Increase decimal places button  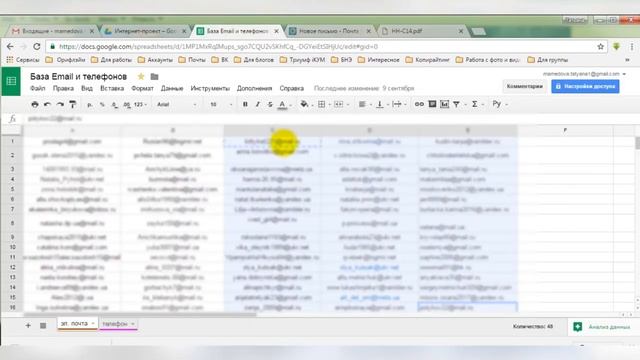(127, 104)
